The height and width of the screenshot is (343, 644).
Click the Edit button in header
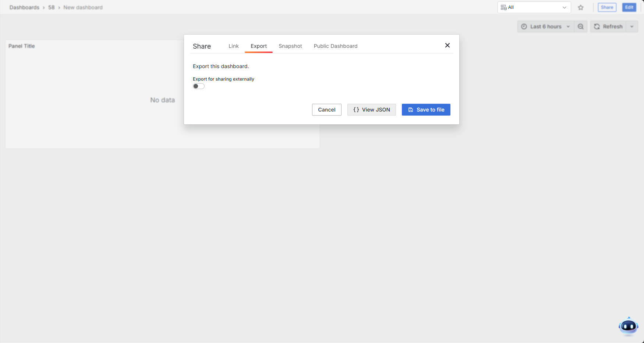pos(629,7)
